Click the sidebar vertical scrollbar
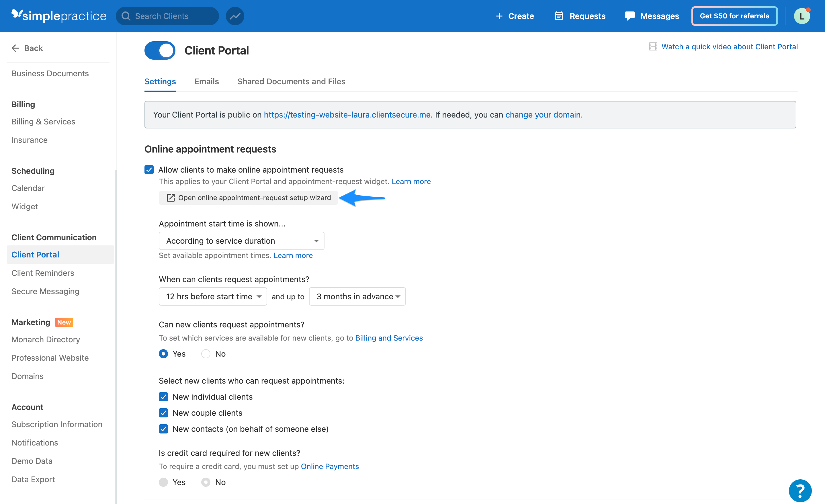The height and width of the screenshot is (504, 825). [x=116, y=337]
